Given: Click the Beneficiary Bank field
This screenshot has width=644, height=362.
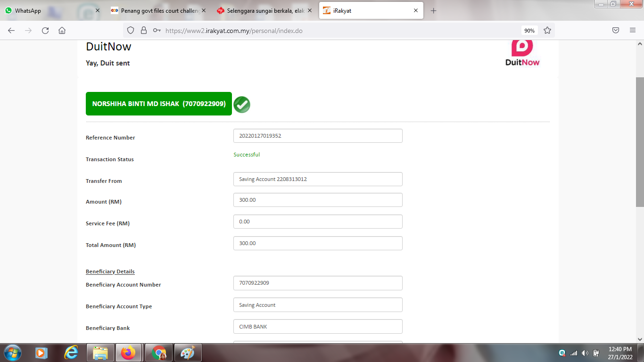Looking at the screenshot, I should coord(318,327).
